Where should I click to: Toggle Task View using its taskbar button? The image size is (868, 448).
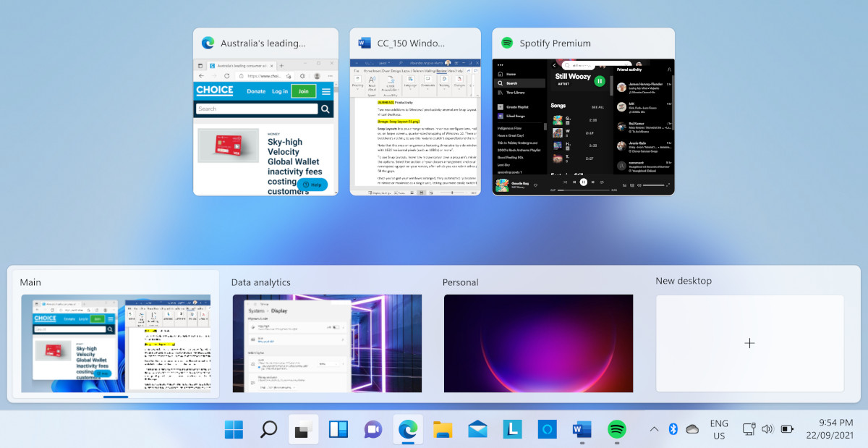pos(303,429)
